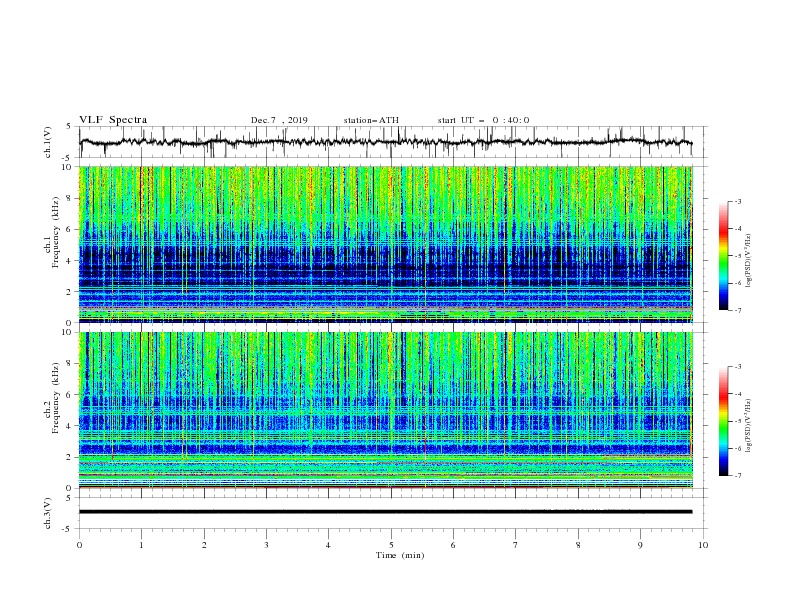Click time axis tick label 9
The image size is (792, 612).
point(640,545)
